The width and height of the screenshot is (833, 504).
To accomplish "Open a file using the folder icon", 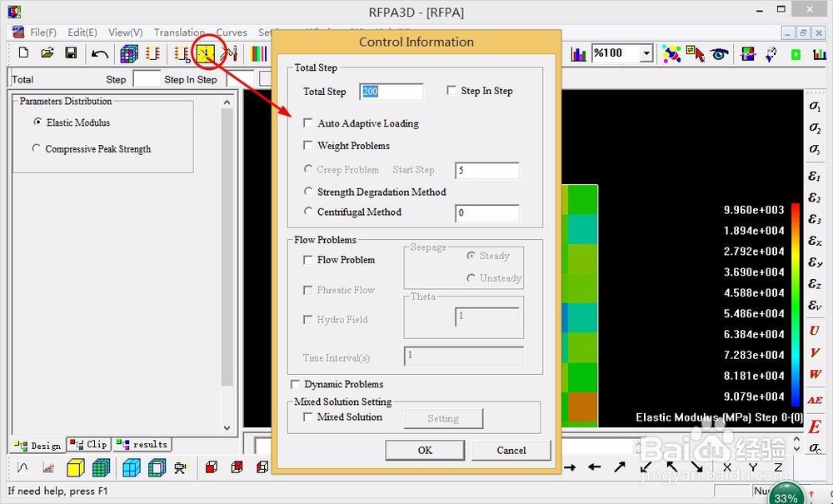I will point(47,52).
